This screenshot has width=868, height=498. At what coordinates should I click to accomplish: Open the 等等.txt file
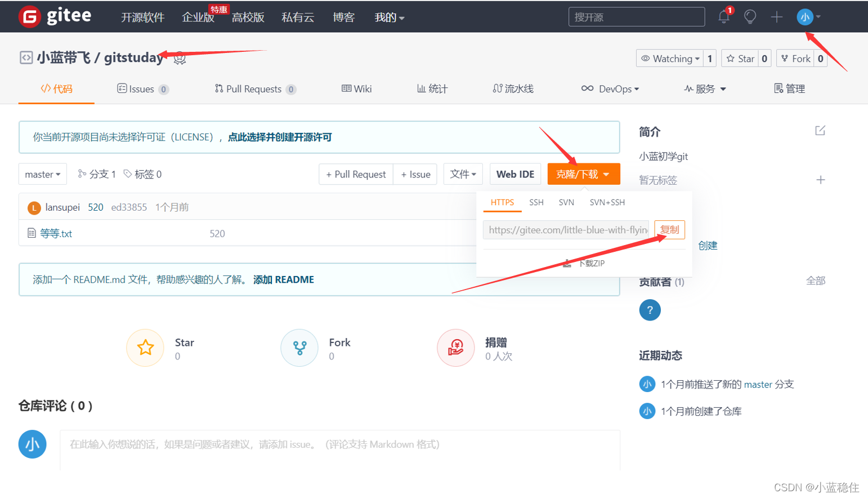click(x=56, y=233)
